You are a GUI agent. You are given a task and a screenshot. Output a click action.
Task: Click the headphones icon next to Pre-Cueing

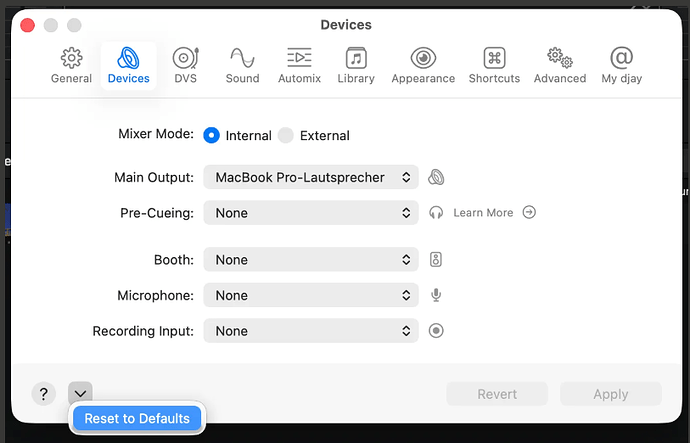(436, 213)
